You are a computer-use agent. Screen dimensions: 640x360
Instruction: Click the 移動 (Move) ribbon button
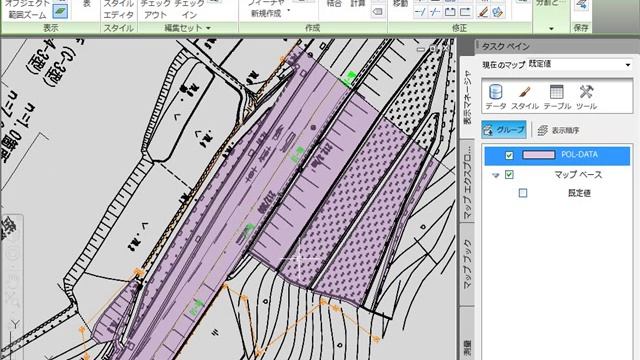click(x=400, y=4)
